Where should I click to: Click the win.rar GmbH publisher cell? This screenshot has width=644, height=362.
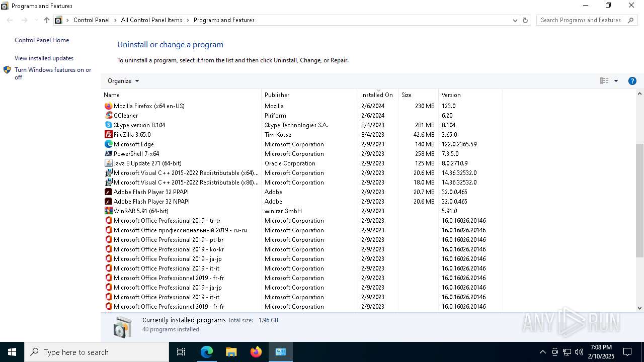click(283, 211)
